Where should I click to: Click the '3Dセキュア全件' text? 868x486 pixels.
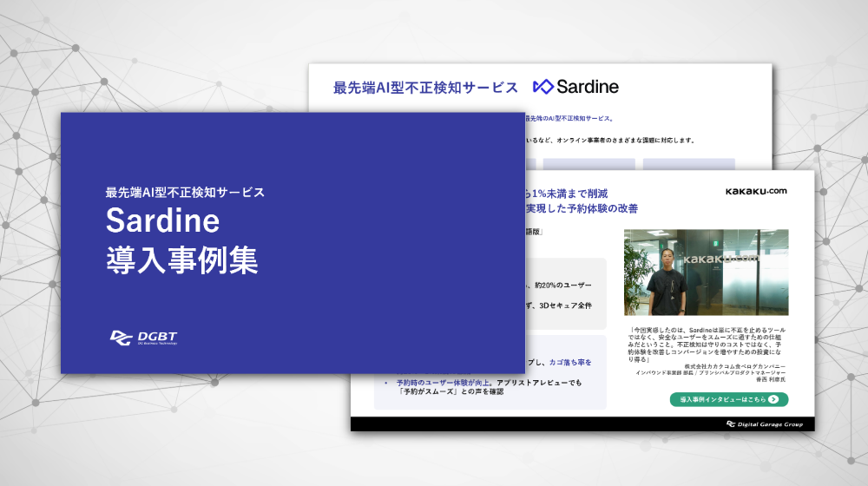pyautogui.click(x=565, y=305)
